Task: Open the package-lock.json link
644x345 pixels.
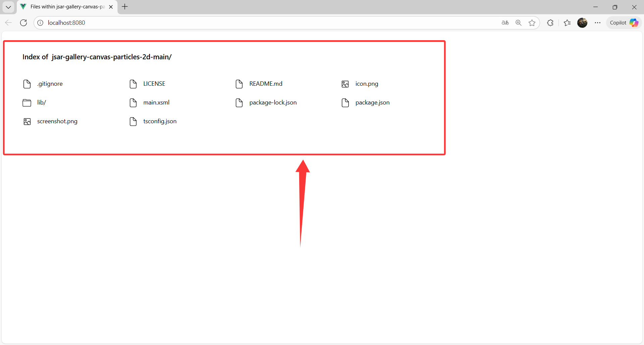Action: 273,102
